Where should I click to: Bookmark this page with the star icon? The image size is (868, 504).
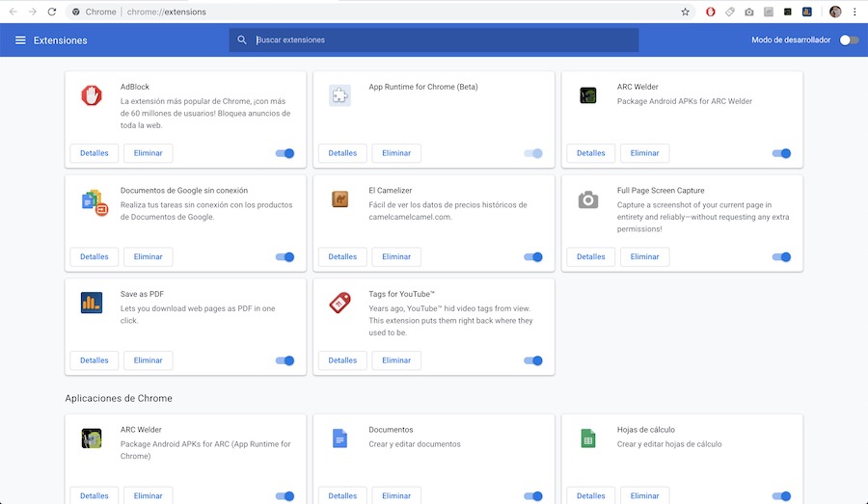tap(685, 12)
